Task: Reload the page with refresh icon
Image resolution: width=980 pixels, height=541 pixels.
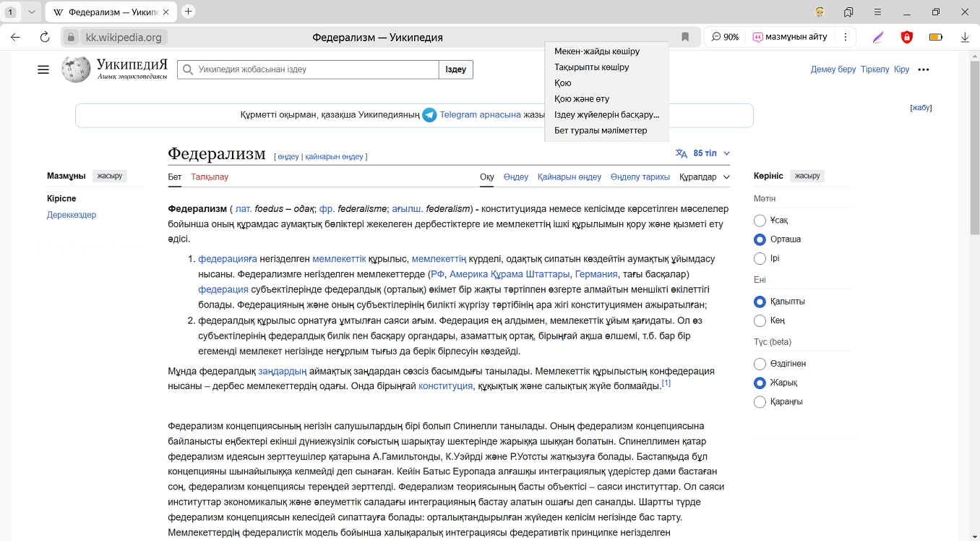Action: click(45, 37)
